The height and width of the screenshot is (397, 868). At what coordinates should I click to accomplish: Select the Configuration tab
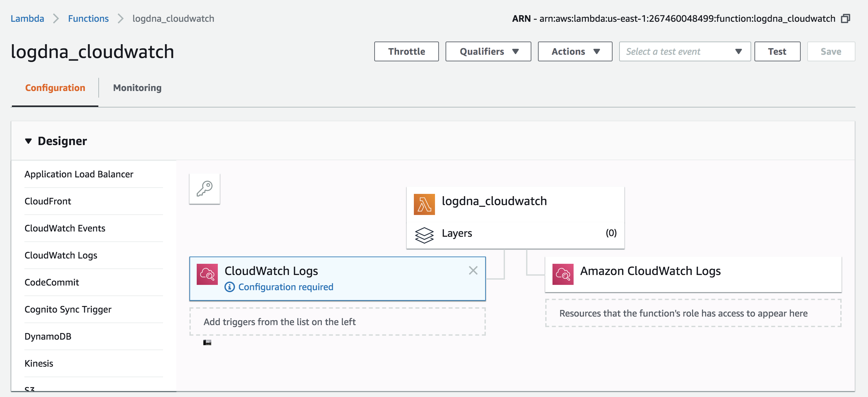pyautogui.click(x=55, y=88)
